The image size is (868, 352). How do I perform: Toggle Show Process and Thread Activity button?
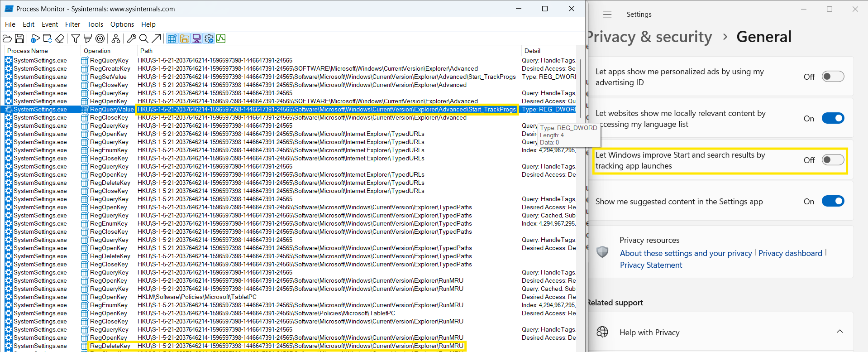point(209,39)
